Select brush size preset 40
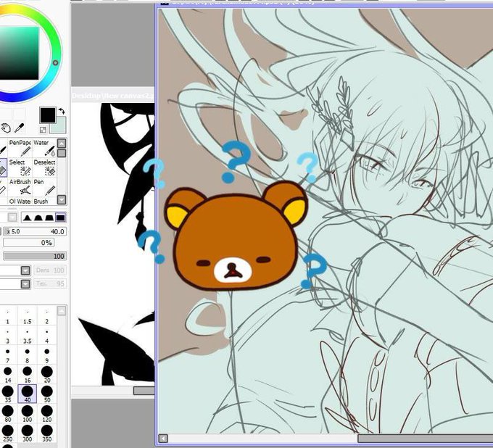493x448 pixels. [28, 394]
